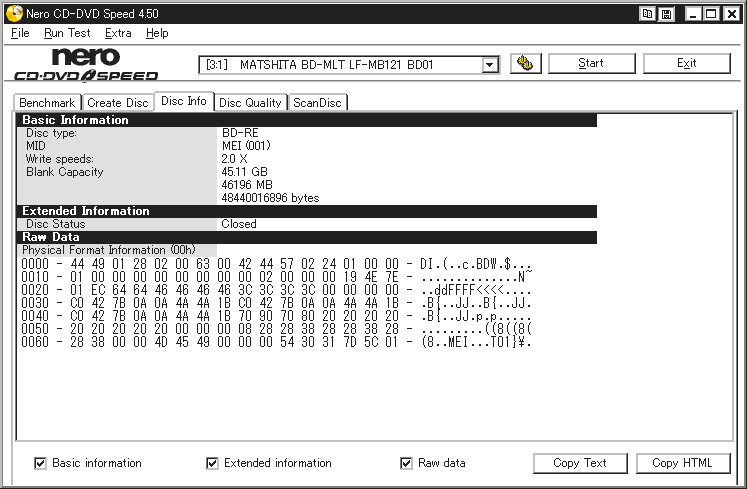This screenshot has height=489, width=747.
Task: Switch to the Benchmark tab
Action: [47, 103]
